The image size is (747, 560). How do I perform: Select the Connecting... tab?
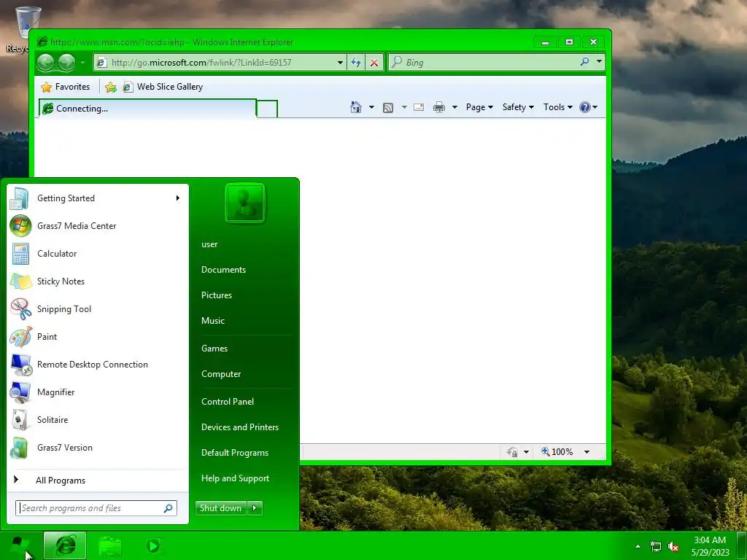coord(147,109)
